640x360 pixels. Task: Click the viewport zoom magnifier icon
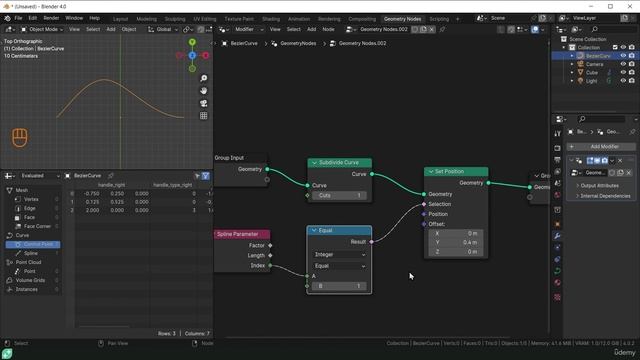coord(203,78)
